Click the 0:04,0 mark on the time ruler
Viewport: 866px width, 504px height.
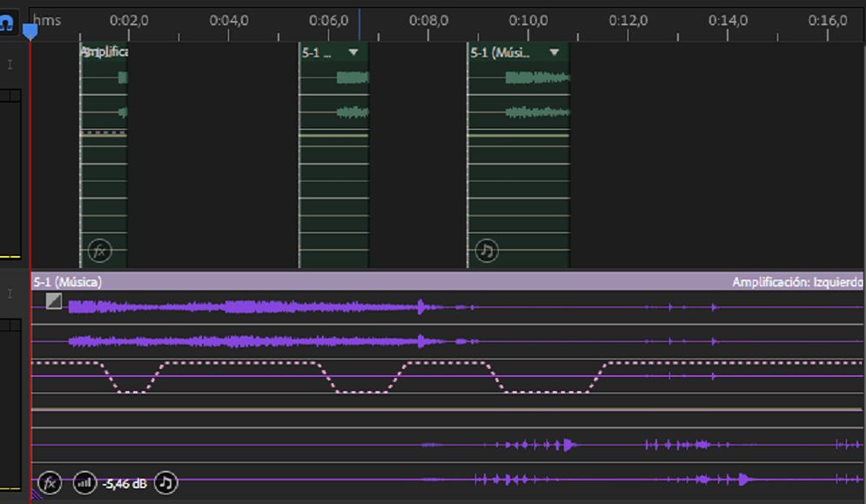[229, 21]
